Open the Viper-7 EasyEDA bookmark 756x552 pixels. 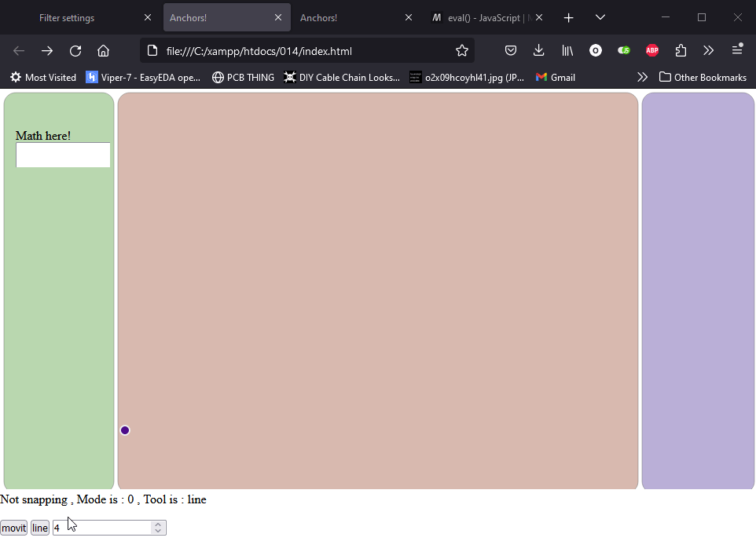[143, 77]
